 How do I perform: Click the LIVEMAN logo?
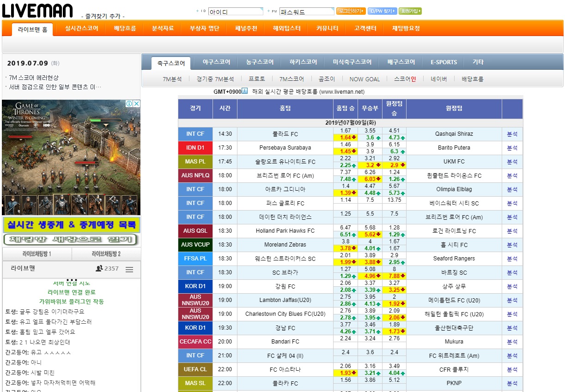click(37, 11)
